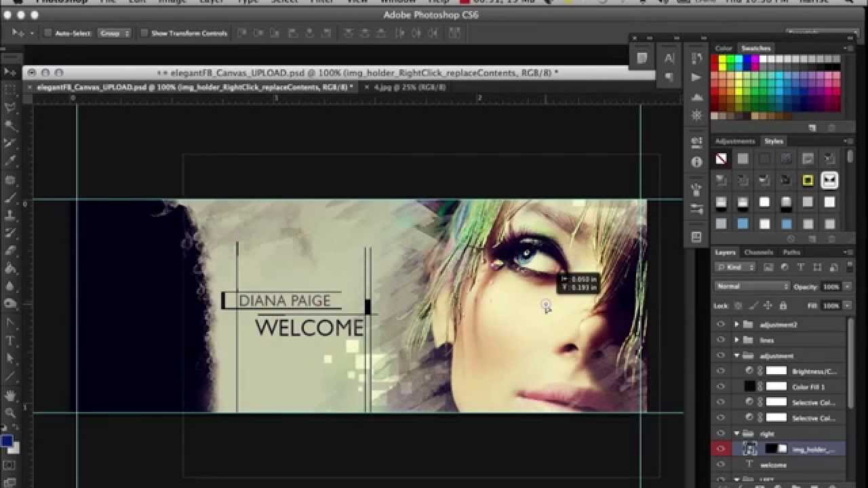Screen dimensions: 868x488
Task: Open the Normal blend mode dropdown
Action: click(753, 287)
